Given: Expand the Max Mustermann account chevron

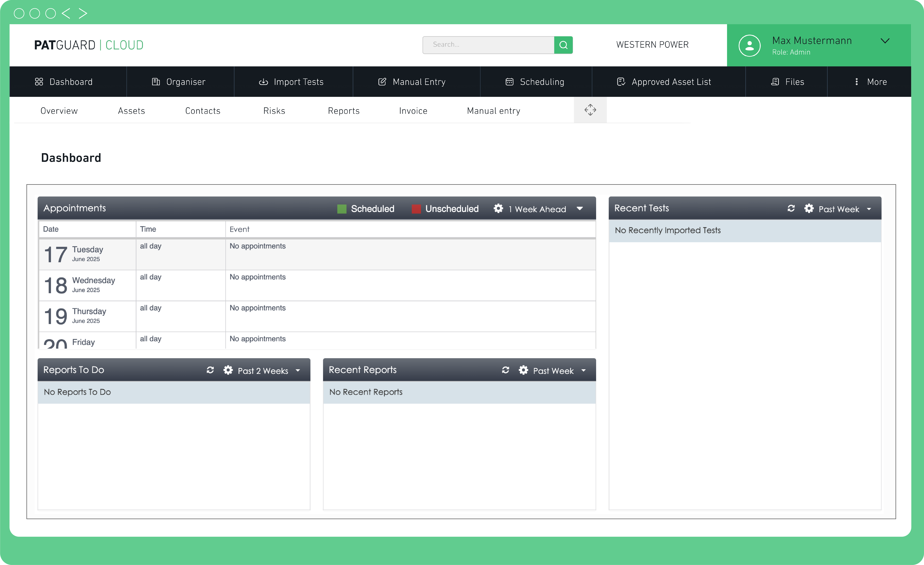Looking at the screenshot, I should point(885,41).
